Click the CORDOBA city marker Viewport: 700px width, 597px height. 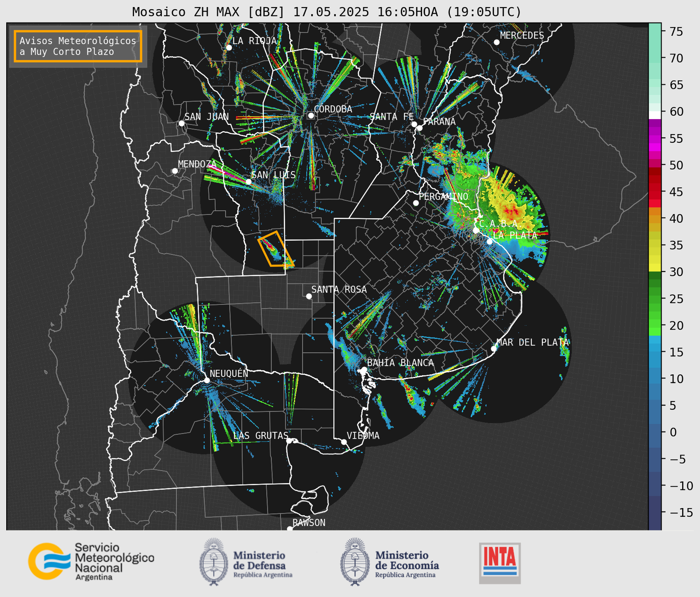pos(311,115)
